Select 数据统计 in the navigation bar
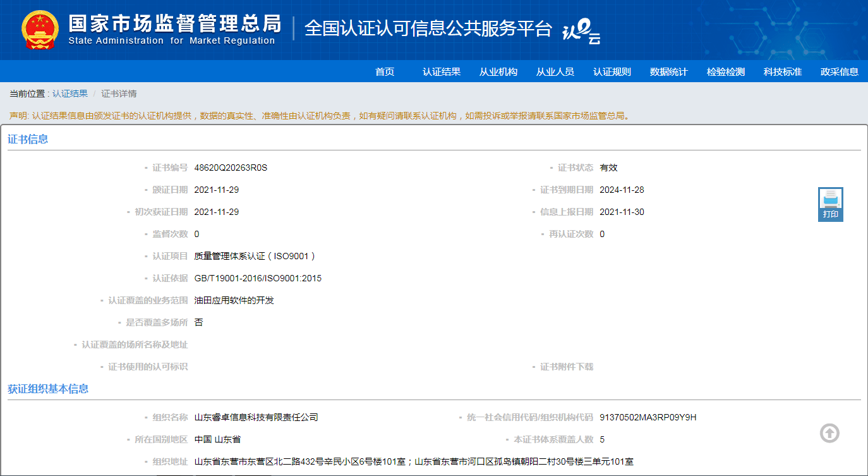The width and height of the screenshot is (868, 476). (668, 71)
